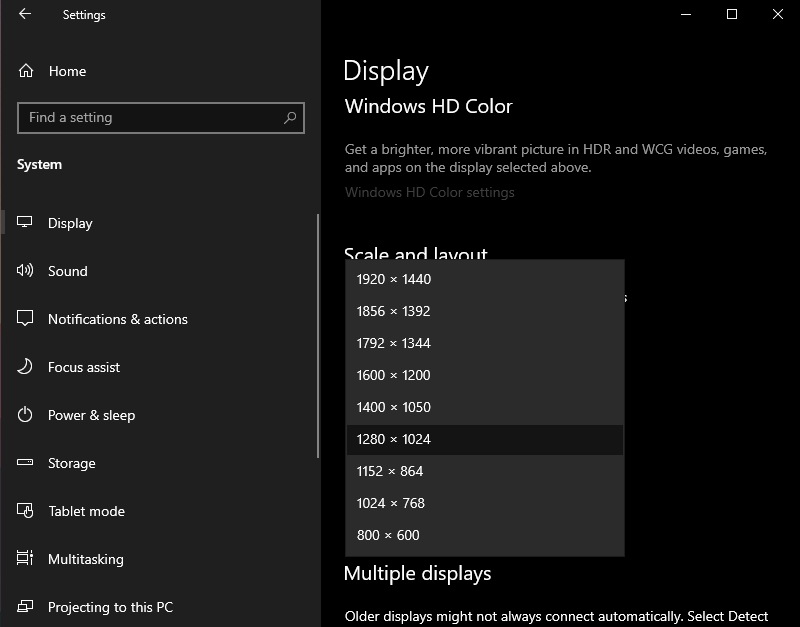
Task: Select 1400 × 1050 resolution
Action: [x=485, y=407]
